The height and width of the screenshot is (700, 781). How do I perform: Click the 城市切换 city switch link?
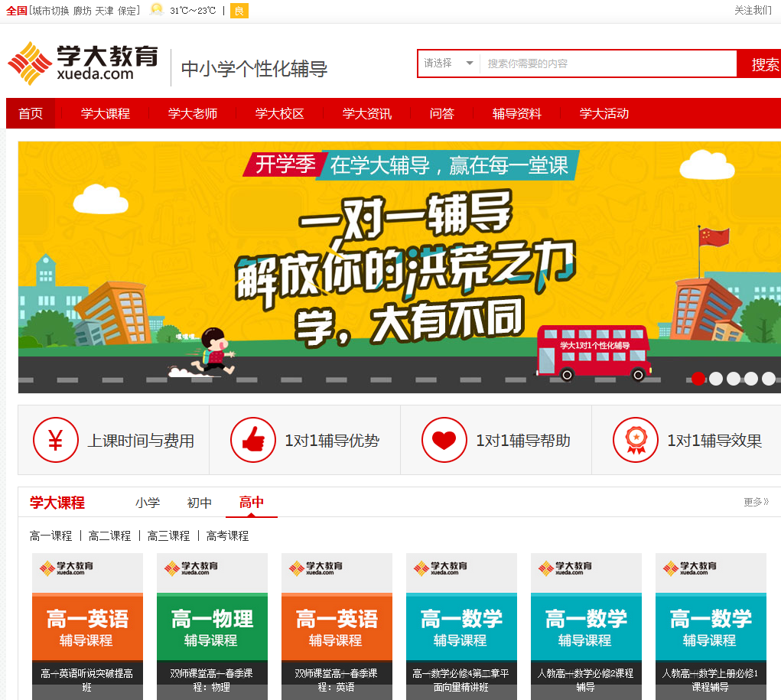coord(50,11)
